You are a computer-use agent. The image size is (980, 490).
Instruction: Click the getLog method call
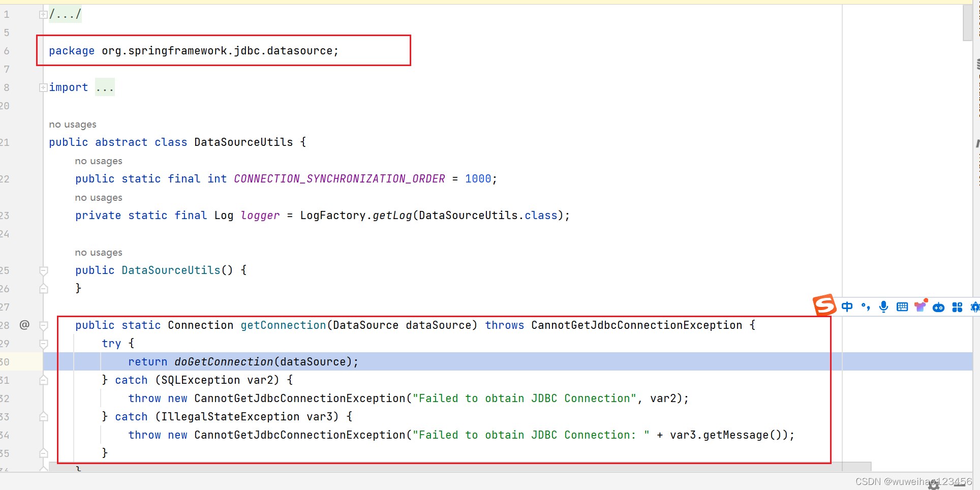point(392,216)
